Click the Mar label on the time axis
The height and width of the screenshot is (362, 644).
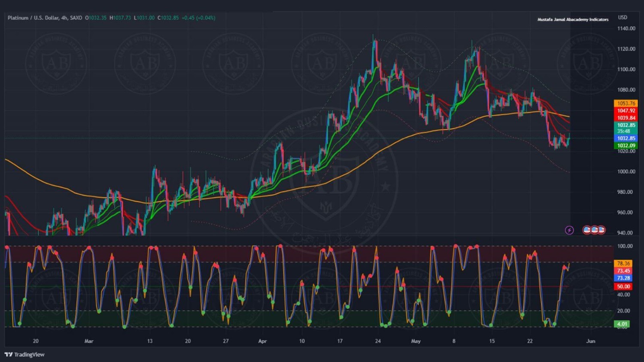pyautogui.click(x=89, y=341)
